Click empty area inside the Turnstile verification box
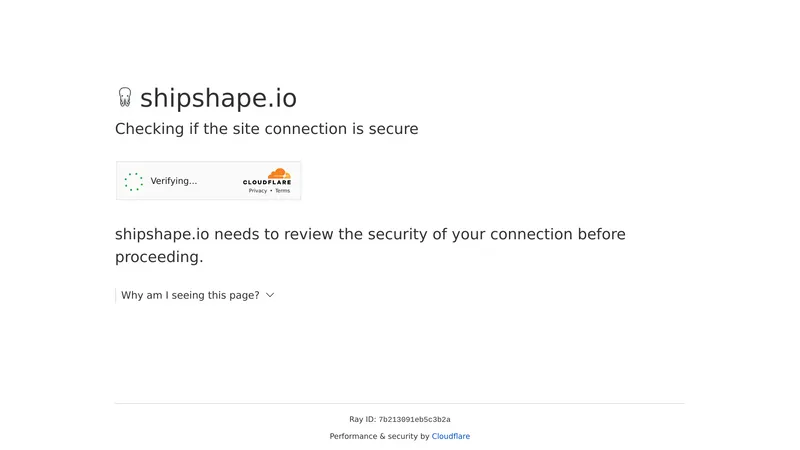Viewport: 800px width, 450px height. pyautogui.click(x=219, y=181)
